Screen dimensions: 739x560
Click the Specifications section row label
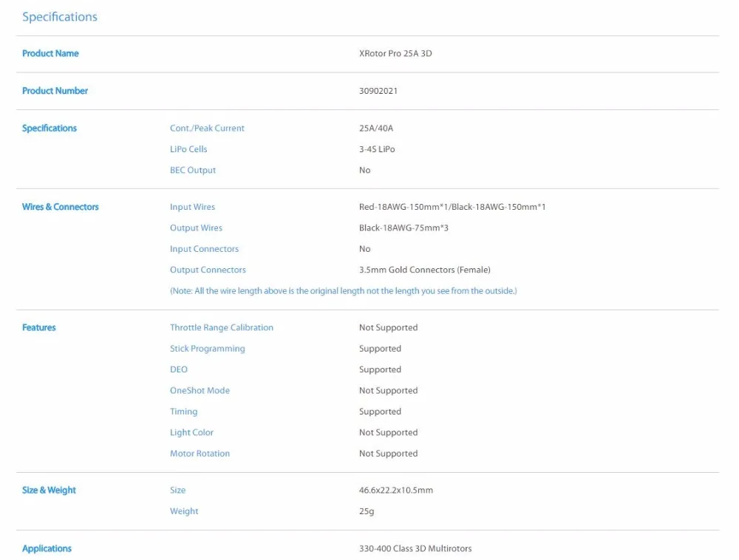point(50,128)
